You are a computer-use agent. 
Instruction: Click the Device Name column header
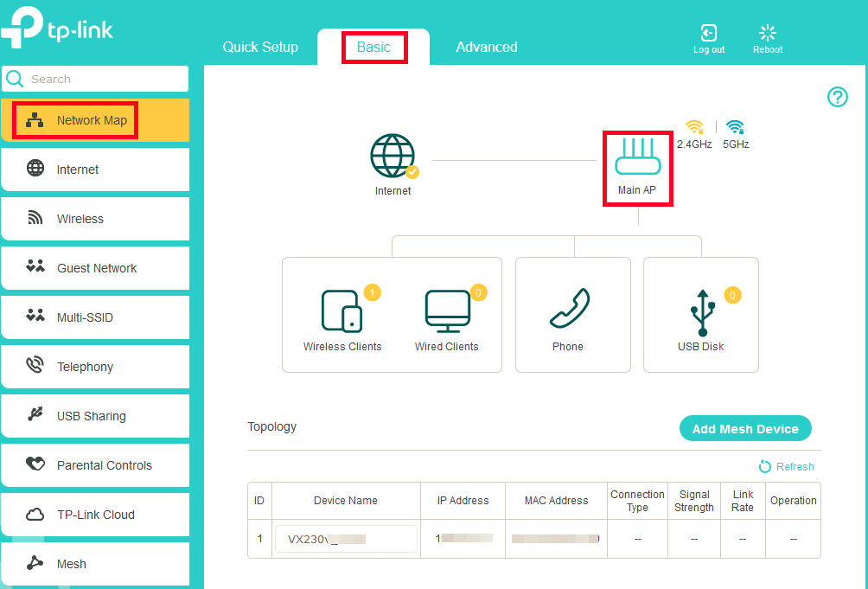[x=346, y=501]
